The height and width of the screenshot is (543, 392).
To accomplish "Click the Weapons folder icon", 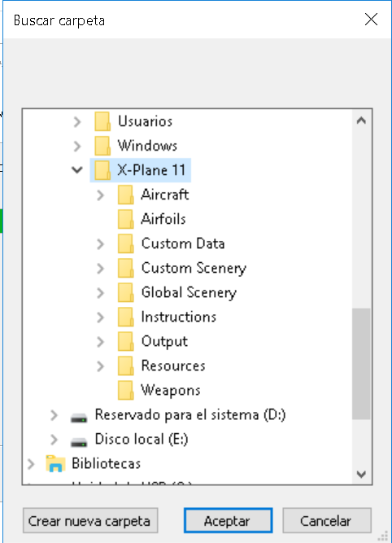I will [125, 390].
